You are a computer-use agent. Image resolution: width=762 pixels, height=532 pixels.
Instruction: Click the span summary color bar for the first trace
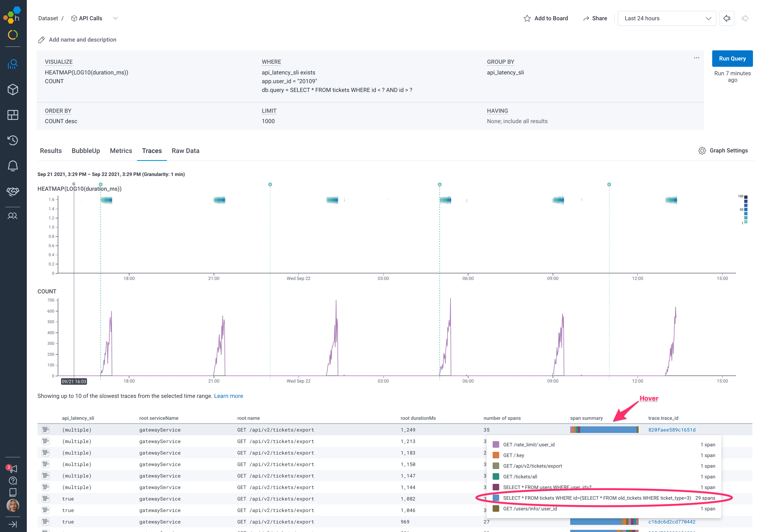604,430
